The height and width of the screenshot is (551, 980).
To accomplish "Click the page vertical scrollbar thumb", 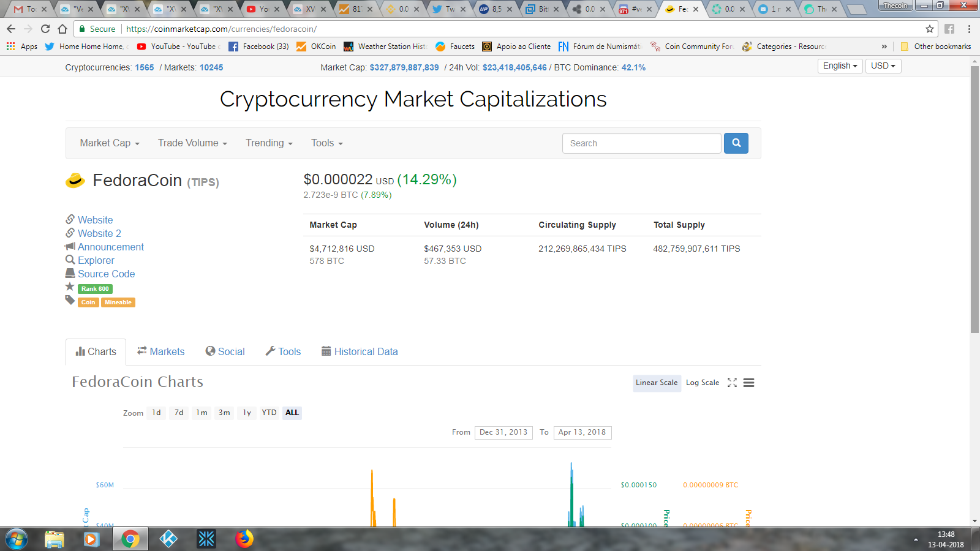I will click(974, 199).
